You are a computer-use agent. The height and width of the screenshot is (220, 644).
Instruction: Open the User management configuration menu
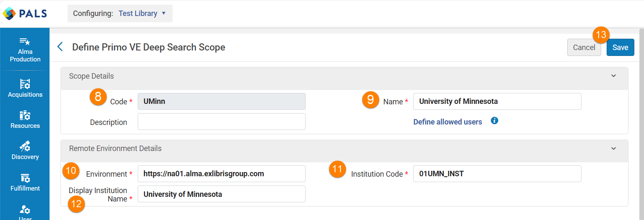point(25,212)
